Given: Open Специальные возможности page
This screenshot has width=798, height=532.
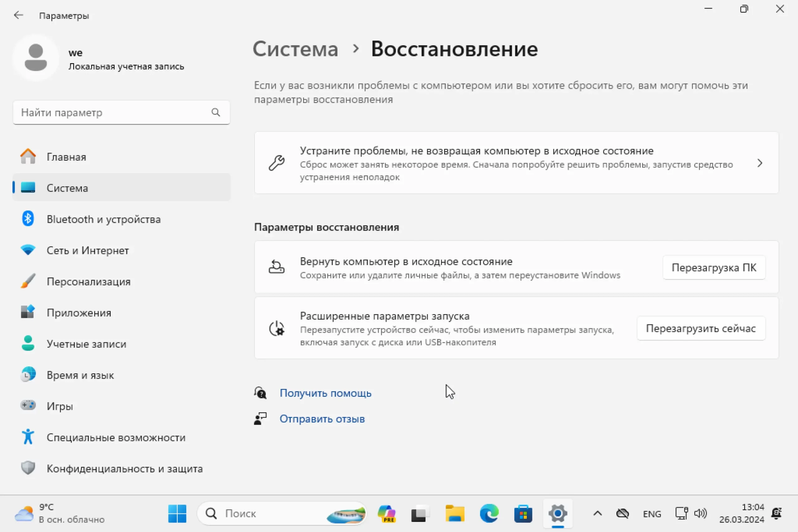Looking at the screenshot, I should (116, 437).
